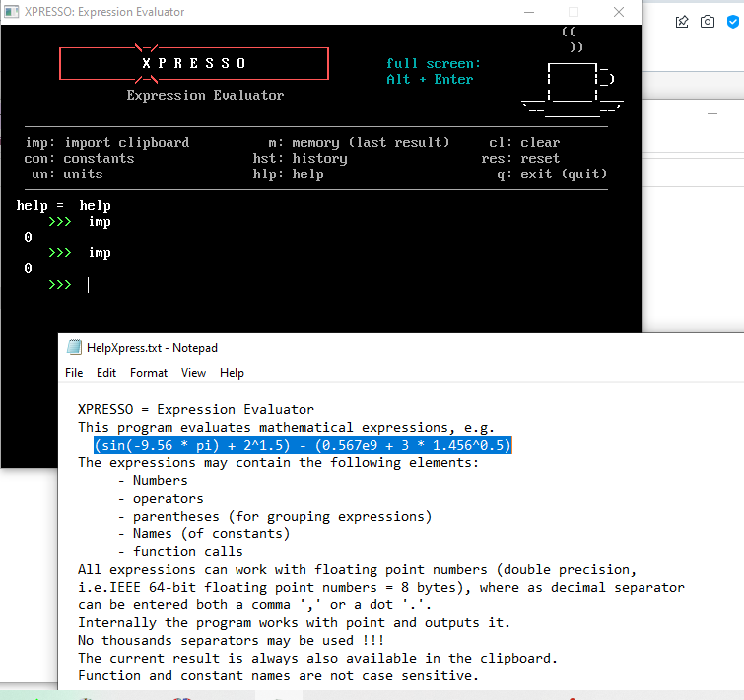Screen dimensions: 744x700
Task: Click the camera screenshot icon at top right
Action: (708, 22)
